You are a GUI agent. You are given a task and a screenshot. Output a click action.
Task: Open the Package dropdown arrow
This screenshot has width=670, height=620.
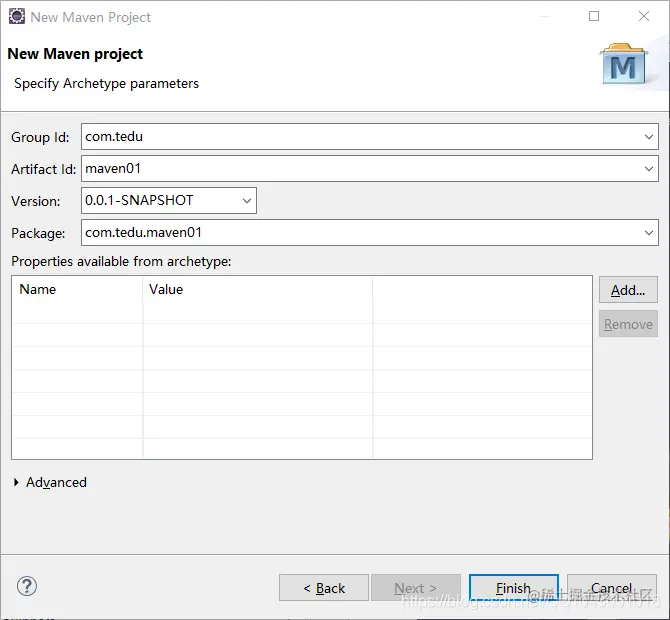[649, 232]
